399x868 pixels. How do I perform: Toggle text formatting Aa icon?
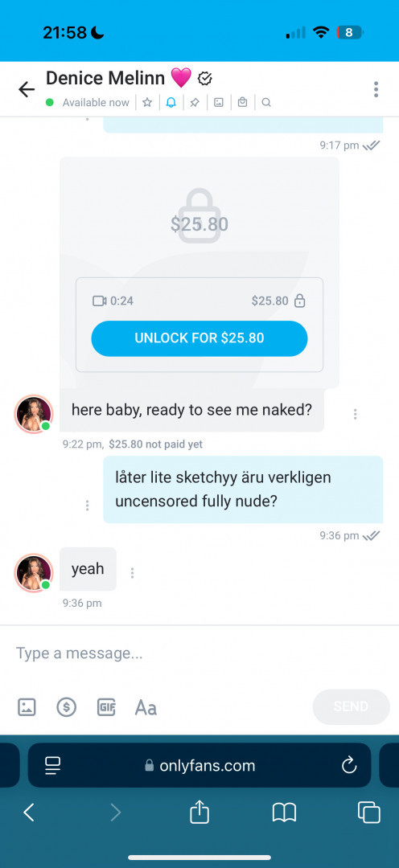(146, 707)
